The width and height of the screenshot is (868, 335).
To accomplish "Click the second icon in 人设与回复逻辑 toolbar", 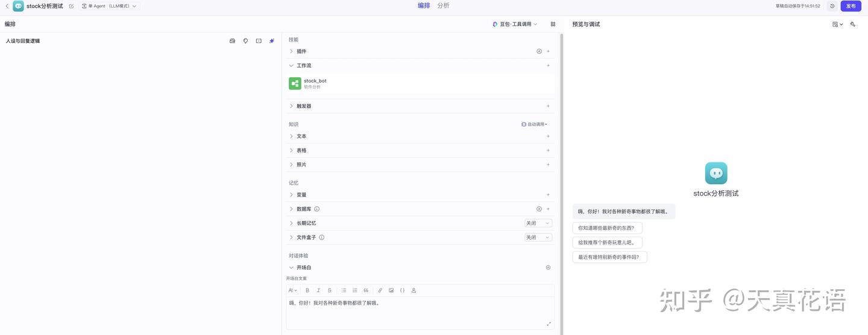I will pos(245,41).
